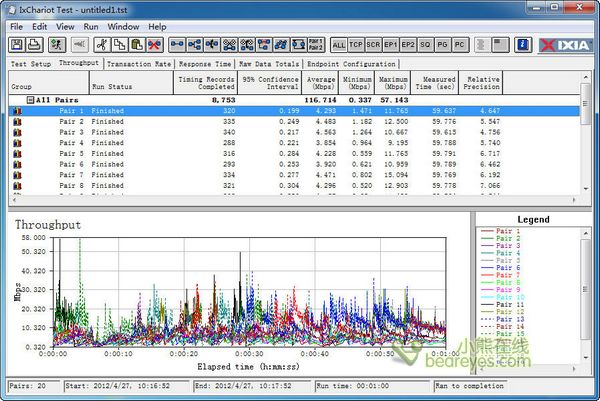Toggle the PC filter button
600x401 pixels.
pyautogui.click(x=460, y=45)
